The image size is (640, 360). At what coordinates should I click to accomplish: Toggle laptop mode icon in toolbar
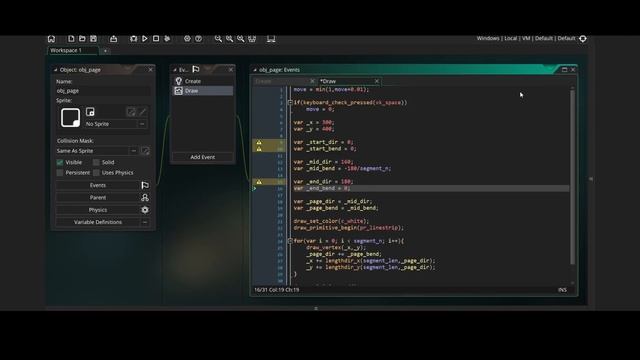271,38
